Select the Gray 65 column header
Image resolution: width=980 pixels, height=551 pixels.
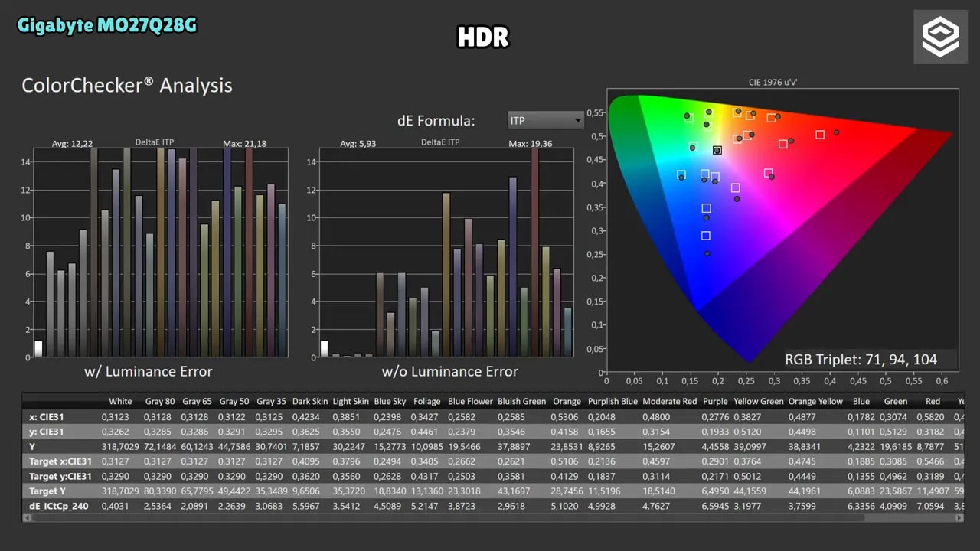197,402
